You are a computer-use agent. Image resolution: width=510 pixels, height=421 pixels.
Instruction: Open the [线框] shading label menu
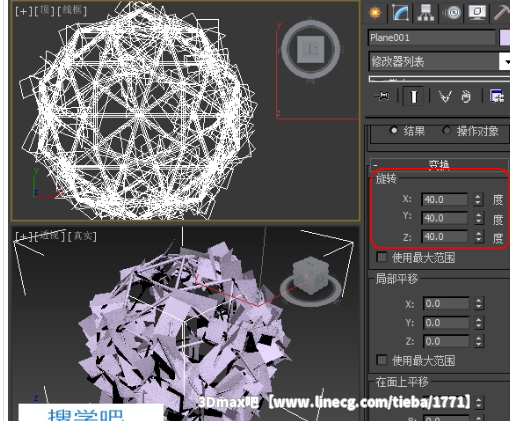pos(72,11)
